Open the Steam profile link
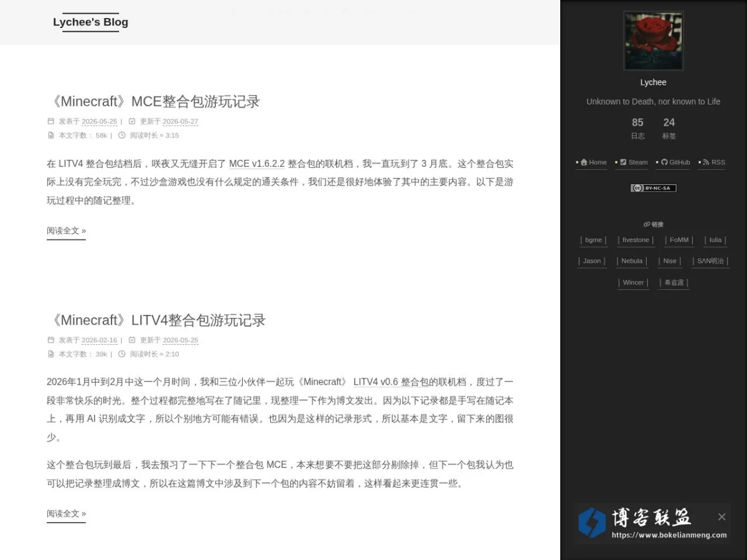The image size is (747, 560). 633,162
